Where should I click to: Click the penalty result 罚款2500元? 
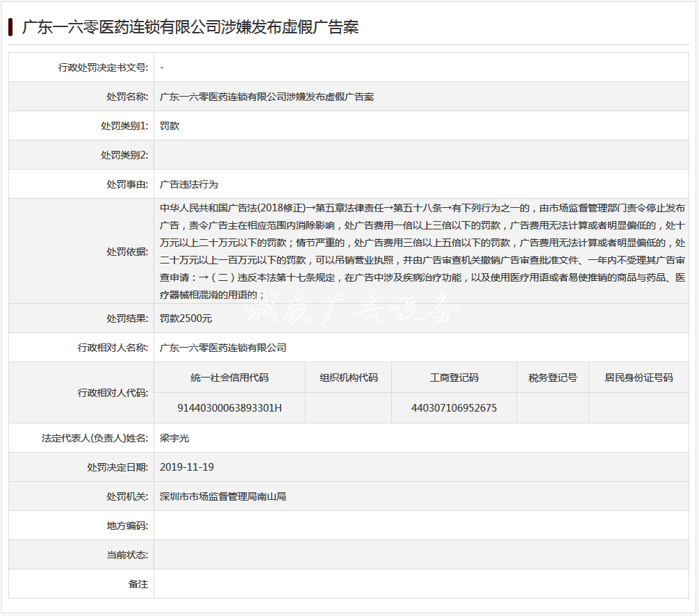186,318
